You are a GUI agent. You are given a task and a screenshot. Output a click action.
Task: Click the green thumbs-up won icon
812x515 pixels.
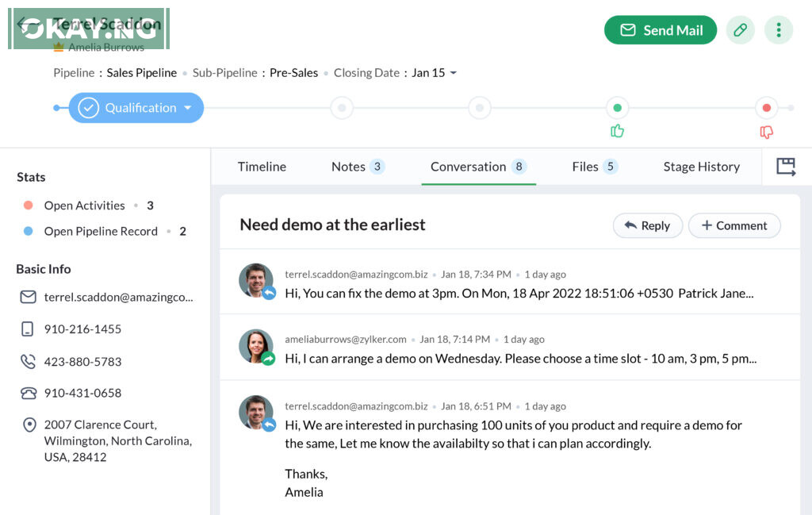[618, 131]
